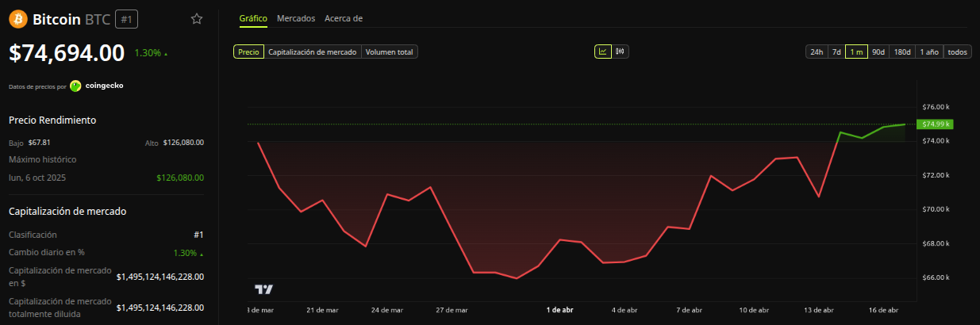980x325 pixels.
Task: Click the $74,694.00 current price
Action: coord(67,53)
